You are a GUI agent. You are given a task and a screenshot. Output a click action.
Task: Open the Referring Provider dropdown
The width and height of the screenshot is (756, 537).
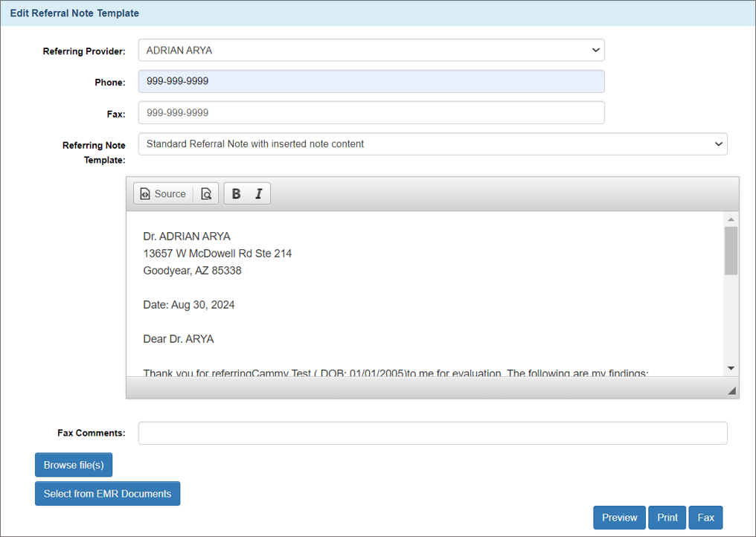coord(371,51)
